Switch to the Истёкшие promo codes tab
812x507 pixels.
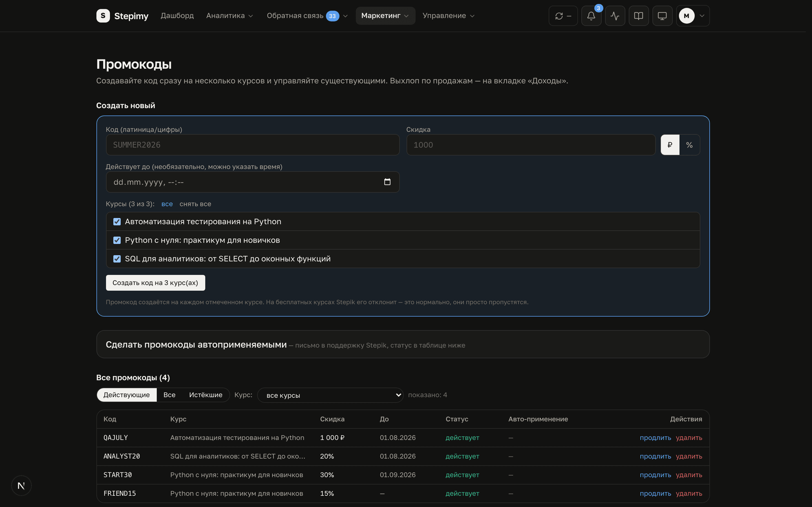pyautogui.click(x=206, y=395)
